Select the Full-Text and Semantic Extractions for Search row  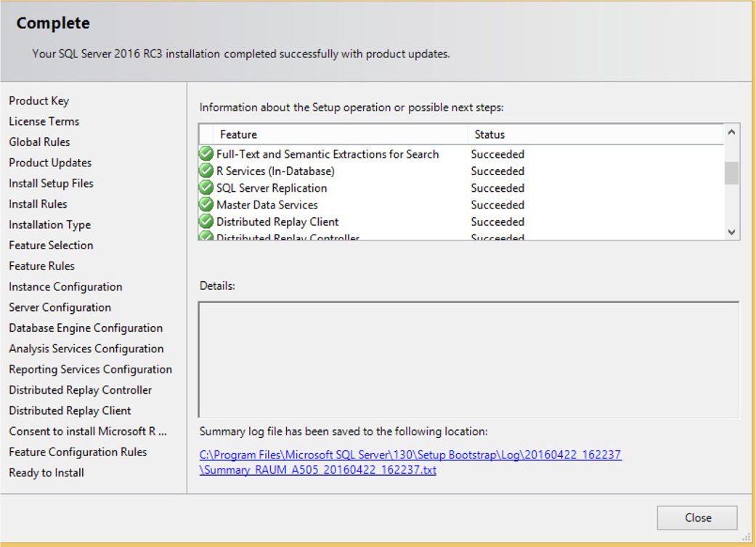pyautogui.click(x=461, y=154)
